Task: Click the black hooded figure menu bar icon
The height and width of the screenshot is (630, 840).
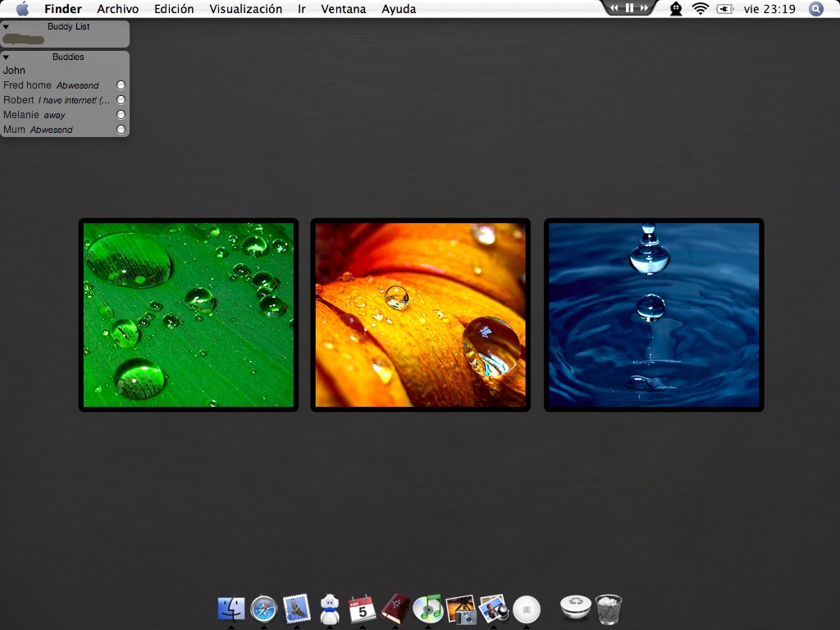Action: pos(676,8)
